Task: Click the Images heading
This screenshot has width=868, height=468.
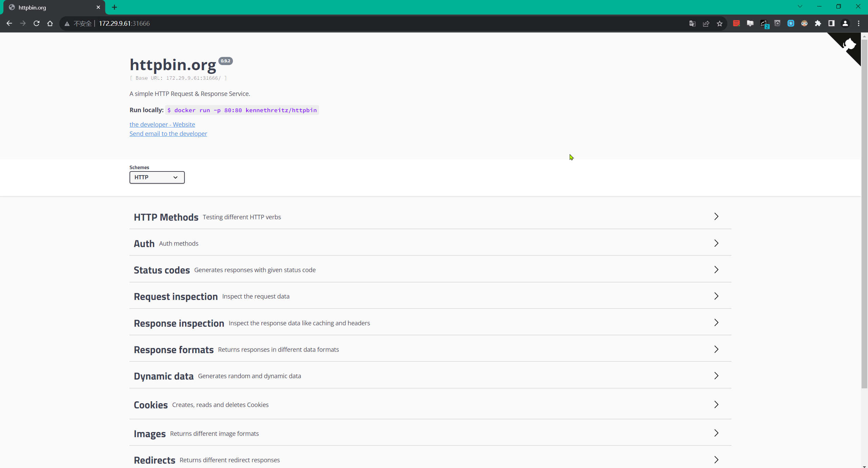Action: click(150, 434)
